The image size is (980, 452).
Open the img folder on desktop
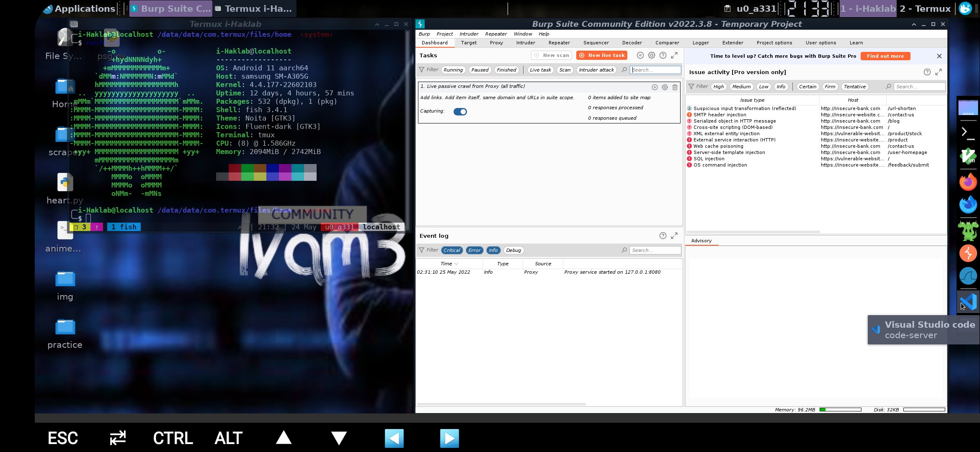(x=65, y=286)
